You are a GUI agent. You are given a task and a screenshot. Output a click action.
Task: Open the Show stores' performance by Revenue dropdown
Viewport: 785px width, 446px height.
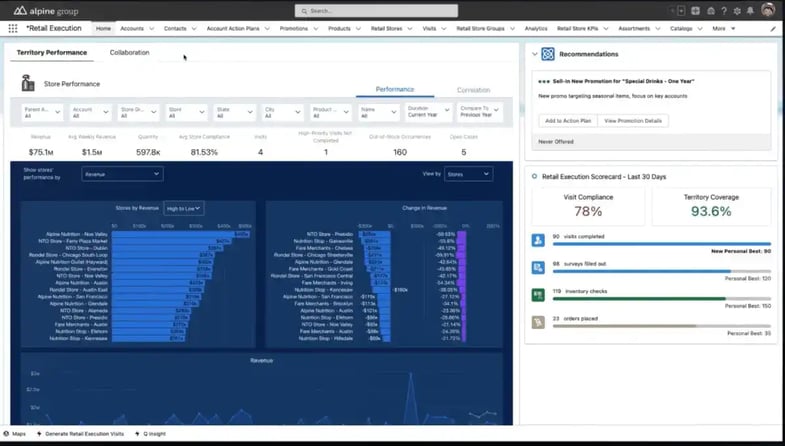point(122,174)
